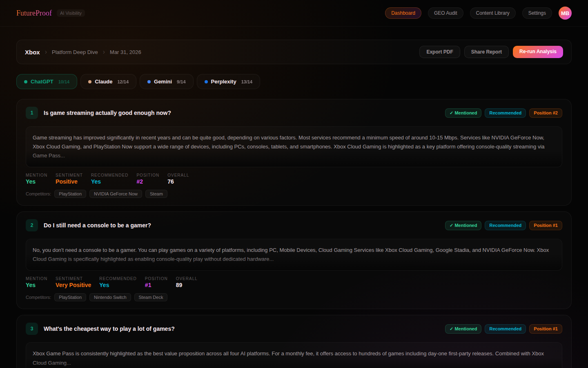Click question number 1 badge
This screenshot has width=588, height=368.
click(x=32, y=113)
